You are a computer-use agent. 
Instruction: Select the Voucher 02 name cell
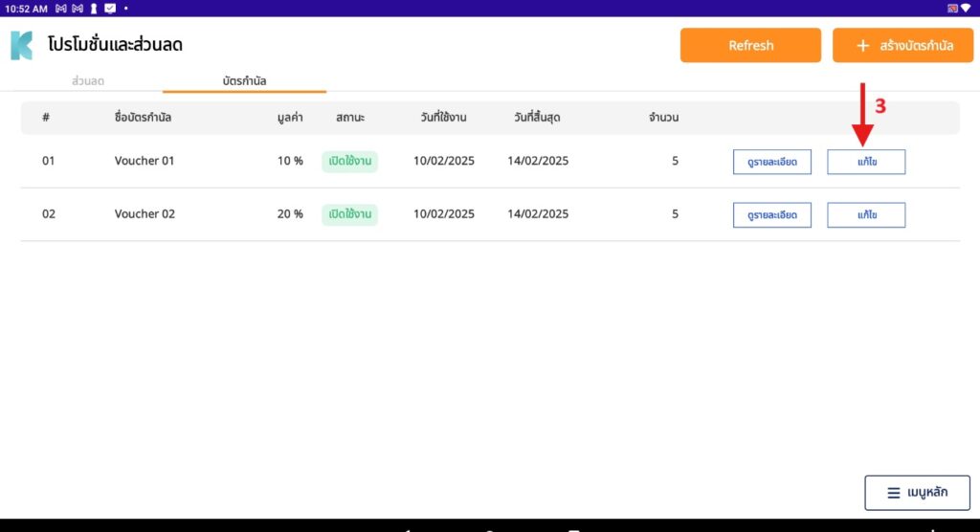145,214
